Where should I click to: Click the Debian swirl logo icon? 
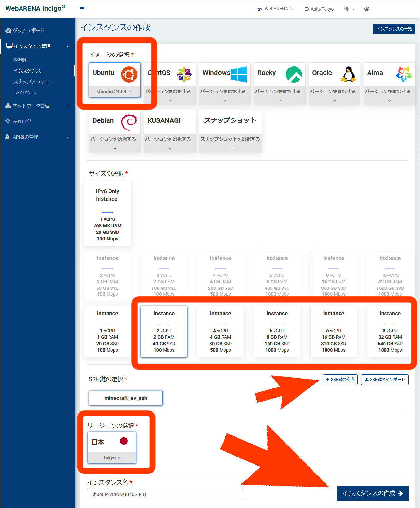coord(129,122)
